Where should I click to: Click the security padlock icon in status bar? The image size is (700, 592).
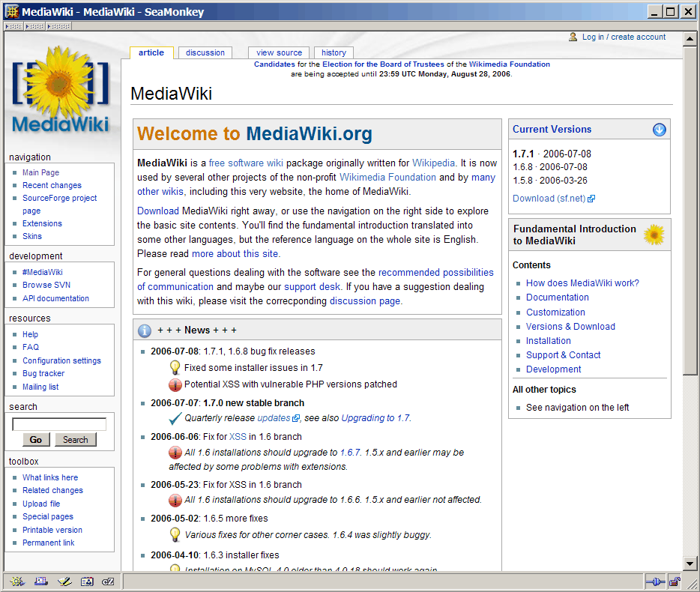point(675,582)
